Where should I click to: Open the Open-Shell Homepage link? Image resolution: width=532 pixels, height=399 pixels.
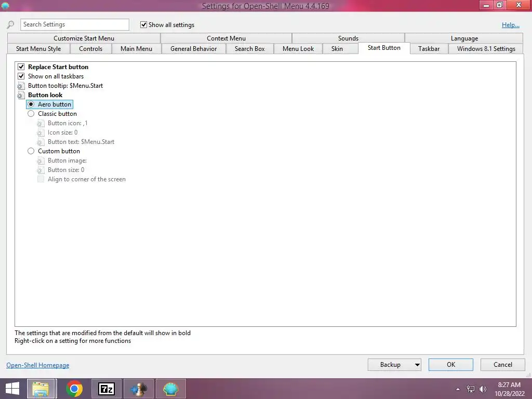37,365
